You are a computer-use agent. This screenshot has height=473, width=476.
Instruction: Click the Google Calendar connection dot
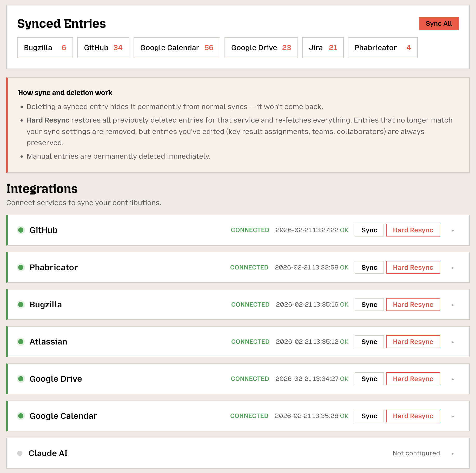pyautogui.click(x=21, y=416)
